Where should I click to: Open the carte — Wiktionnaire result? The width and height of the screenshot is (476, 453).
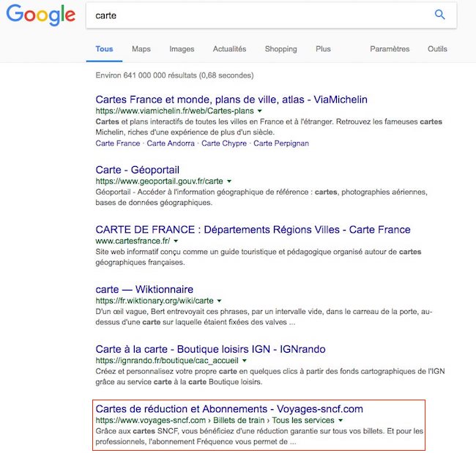tap(144, 289)
